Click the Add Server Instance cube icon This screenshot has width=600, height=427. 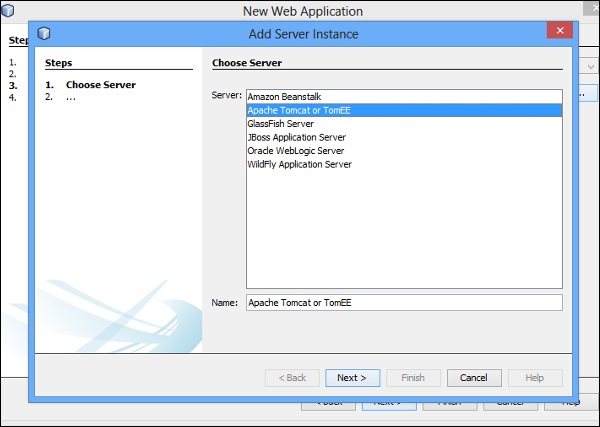coord(44,33)
